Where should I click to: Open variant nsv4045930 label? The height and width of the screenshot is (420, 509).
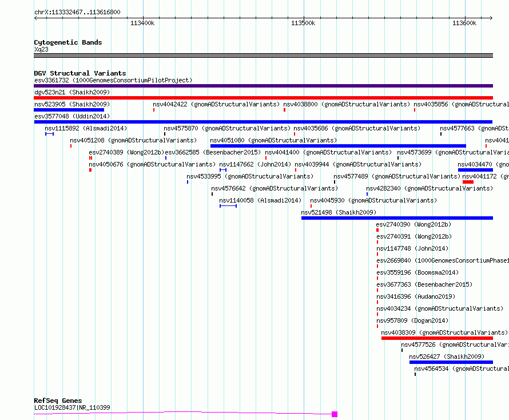[373, 200]
